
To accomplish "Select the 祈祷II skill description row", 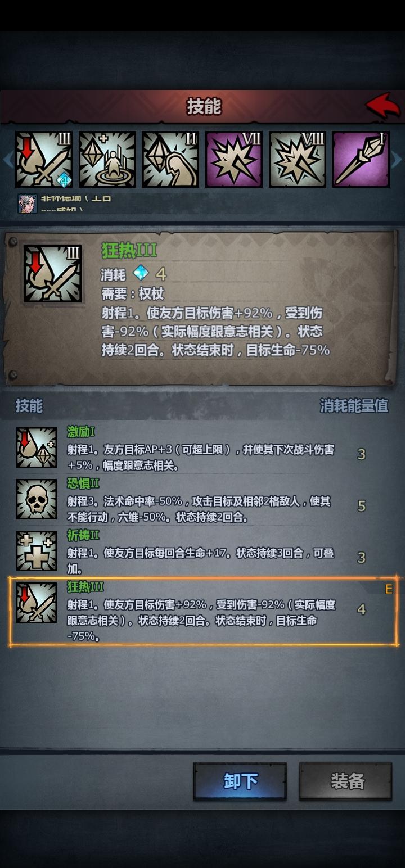I will tap(202, 551).
